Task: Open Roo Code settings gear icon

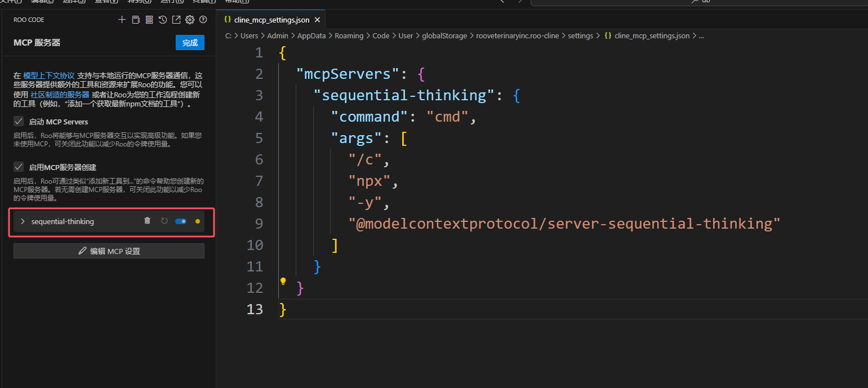Action: coord(190,20)
